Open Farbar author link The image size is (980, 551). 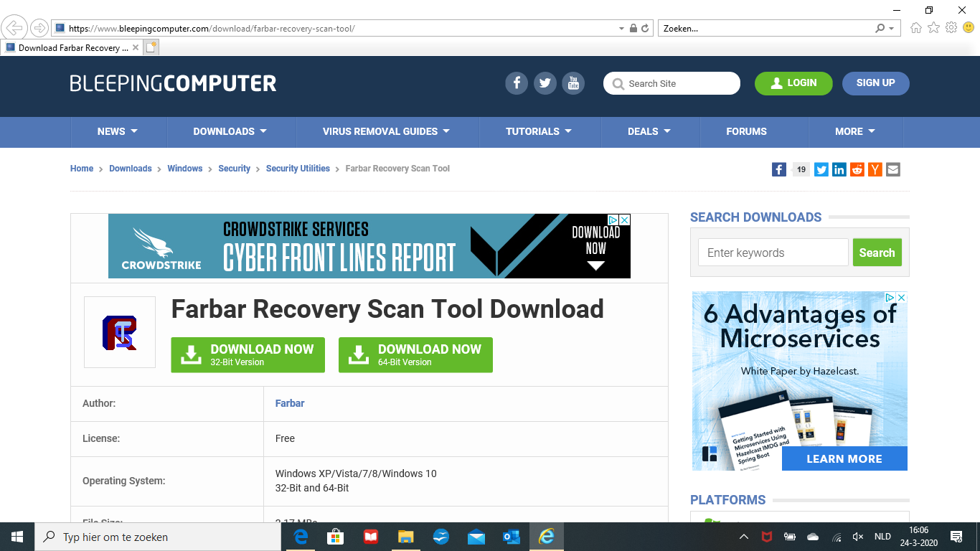pyautogui.click(x=290, y=403)
